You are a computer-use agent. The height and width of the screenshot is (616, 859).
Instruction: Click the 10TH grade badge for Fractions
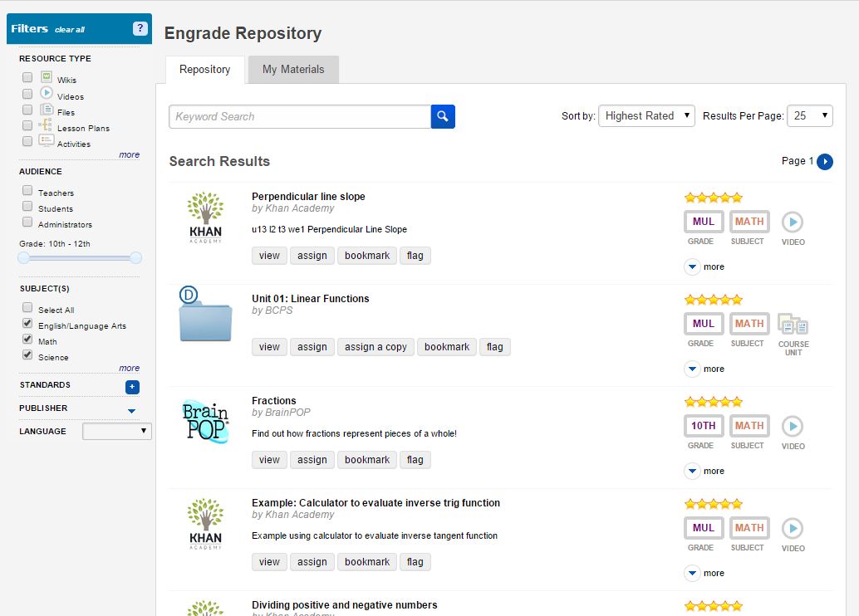pos(704,426)
